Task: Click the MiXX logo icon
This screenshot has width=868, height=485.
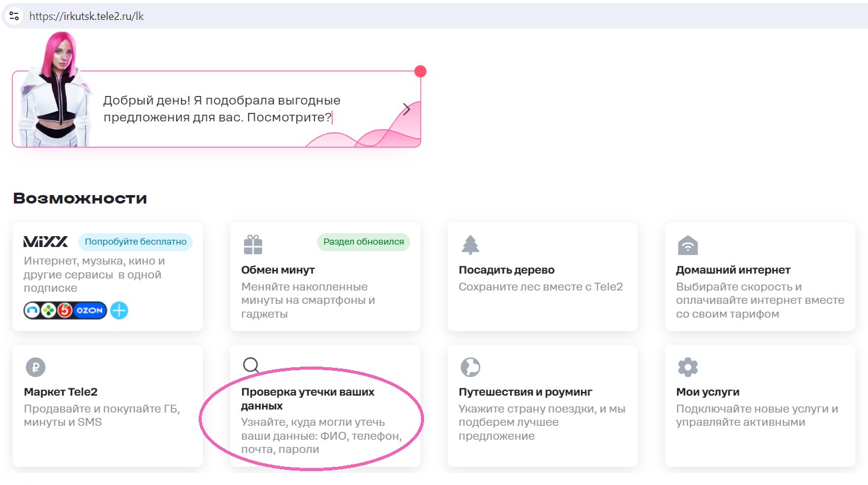Action: point(46,242)
